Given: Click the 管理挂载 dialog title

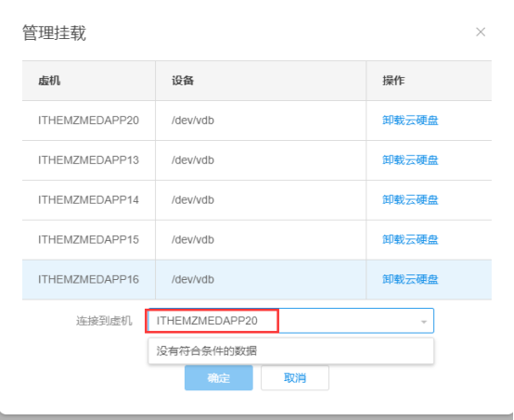Looking at the screenshot, I should click(x=54, y=32).
